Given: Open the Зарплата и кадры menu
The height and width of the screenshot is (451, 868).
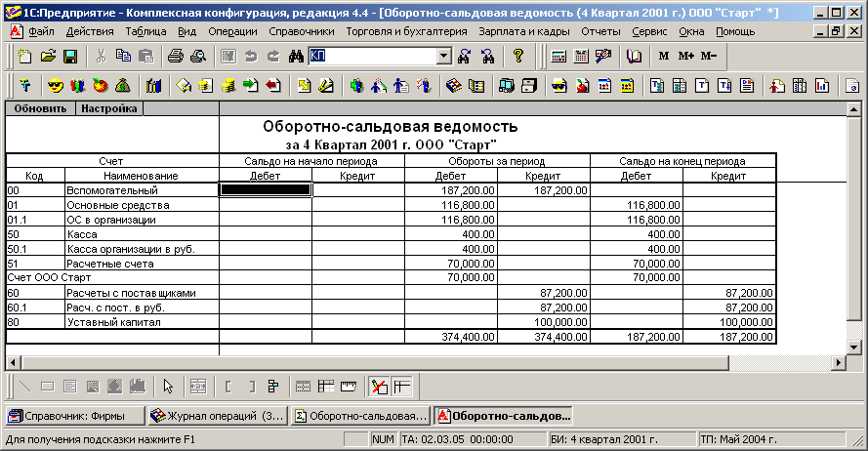Looking at the screenshot, I should click(524, 31).
